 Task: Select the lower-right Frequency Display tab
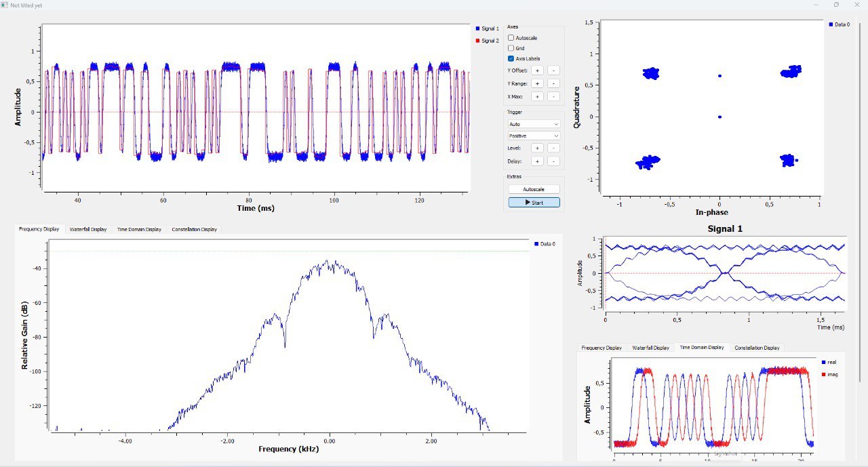pos(602,348)
